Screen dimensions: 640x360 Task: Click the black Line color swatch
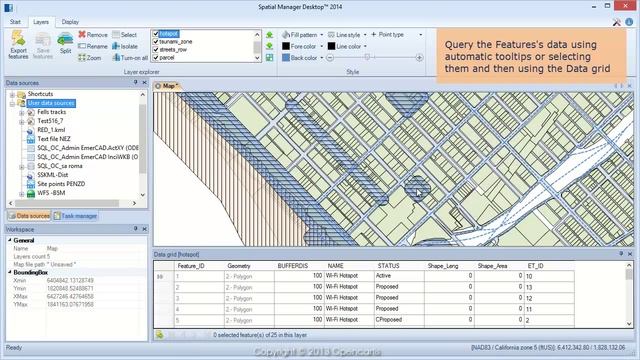(331, 46)
